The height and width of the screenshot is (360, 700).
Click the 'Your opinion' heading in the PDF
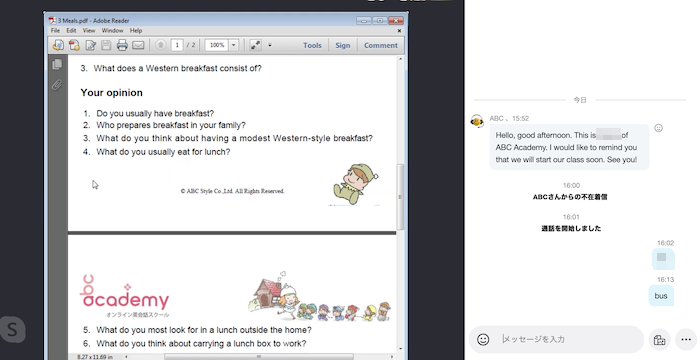click(112, 92)
